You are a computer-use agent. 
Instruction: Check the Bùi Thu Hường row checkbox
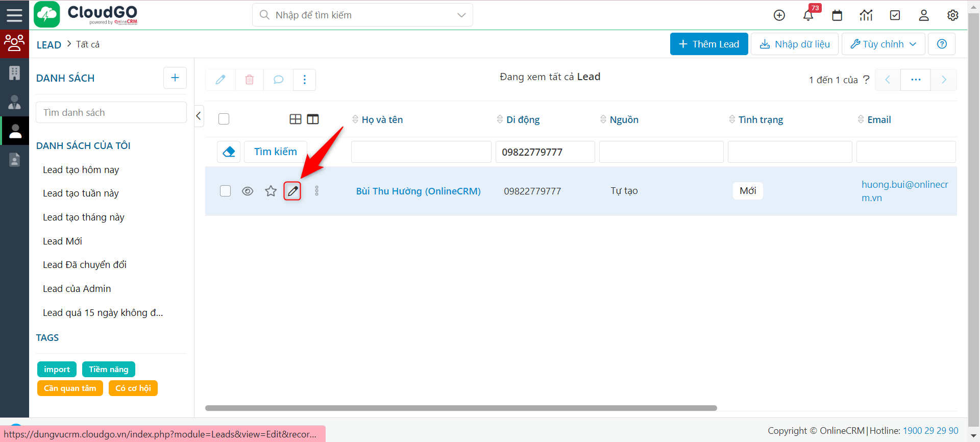point(225,191)
